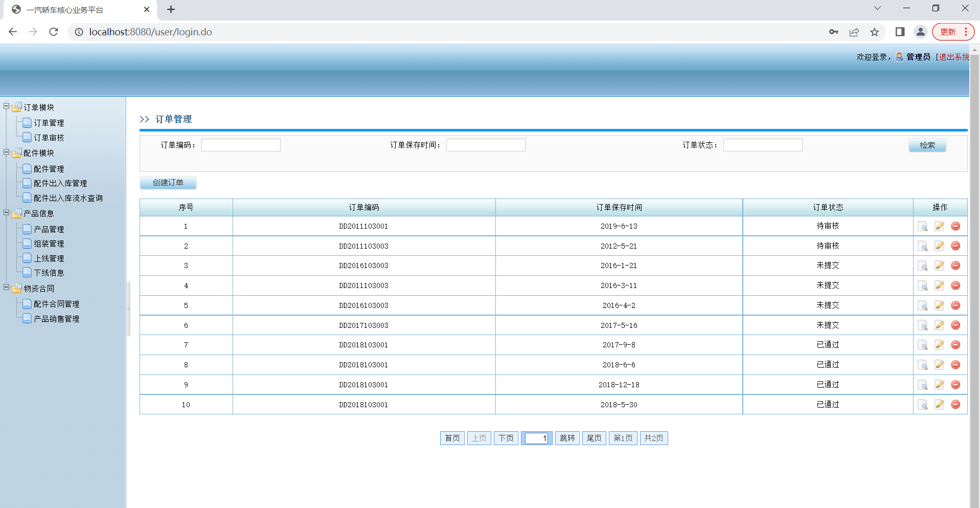
Task: Click the browser address bar URL
Action: (x=150, y=32)
